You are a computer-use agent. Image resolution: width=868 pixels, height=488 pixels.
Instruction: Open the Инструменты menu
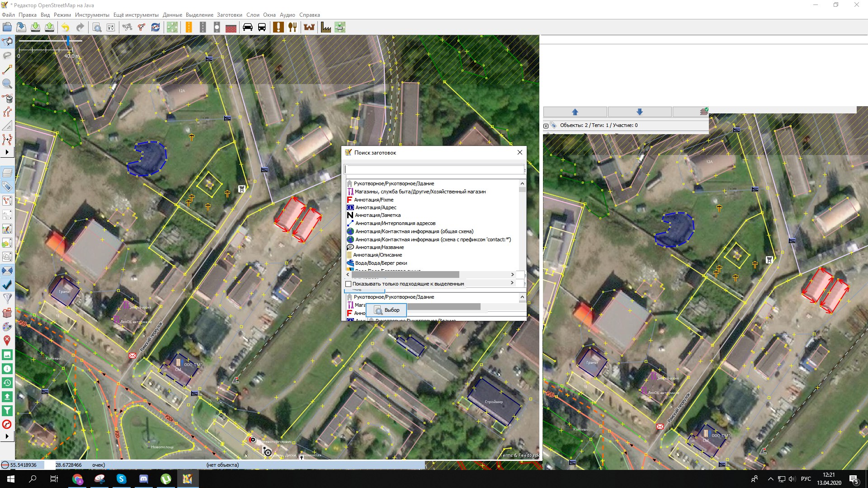click(x=92, y=15)
